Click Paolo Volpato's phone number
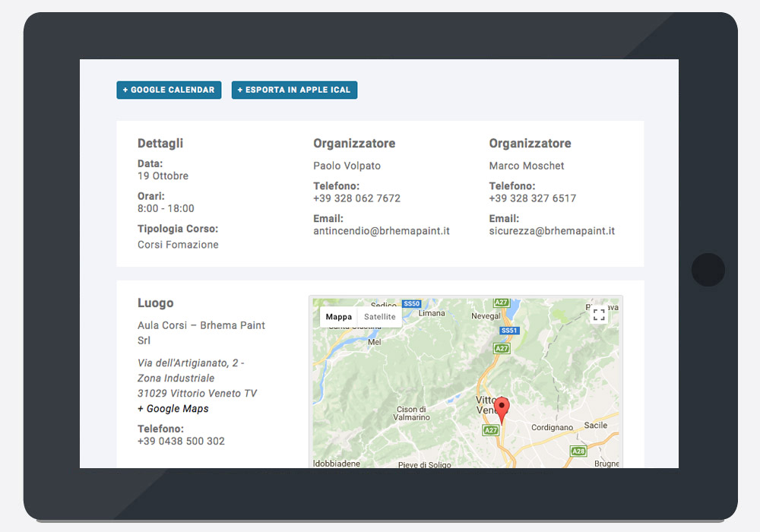The height and width of the screenshot is (532, 760). tap(356, 198)
